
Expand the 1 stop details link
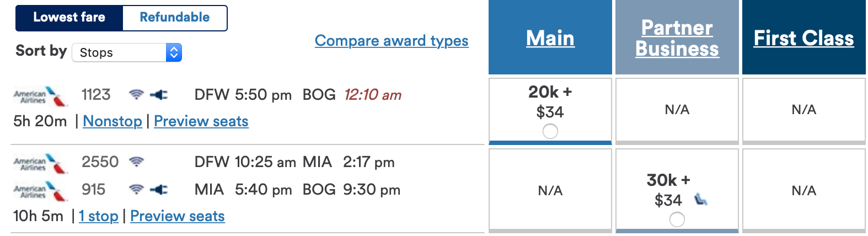pyautogui.click(x=99, y=216)
